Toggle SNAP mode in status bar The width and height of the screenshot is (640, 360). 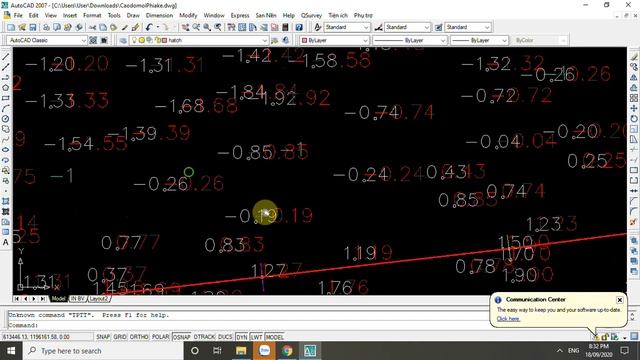103,337
